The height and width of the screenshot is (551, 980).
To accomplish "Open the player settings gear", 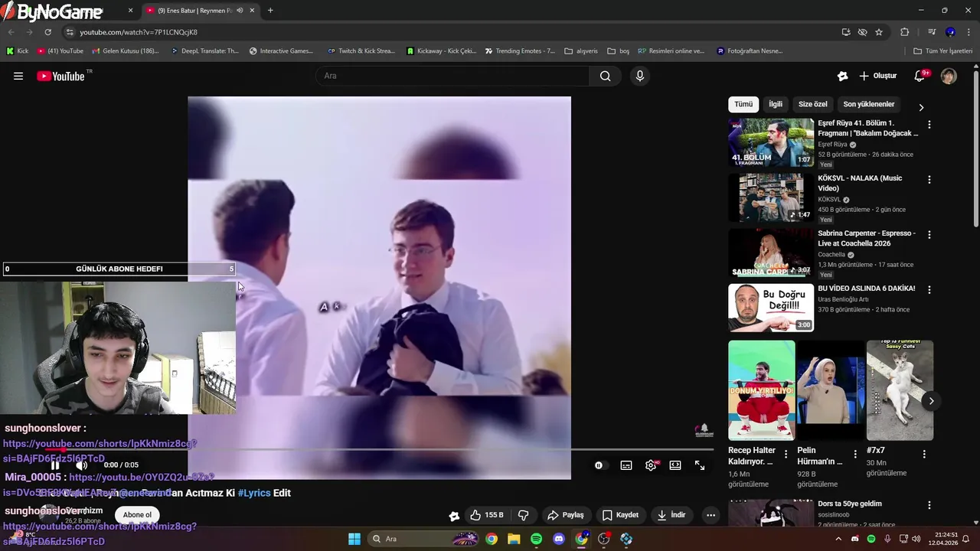I will point(651,465).
